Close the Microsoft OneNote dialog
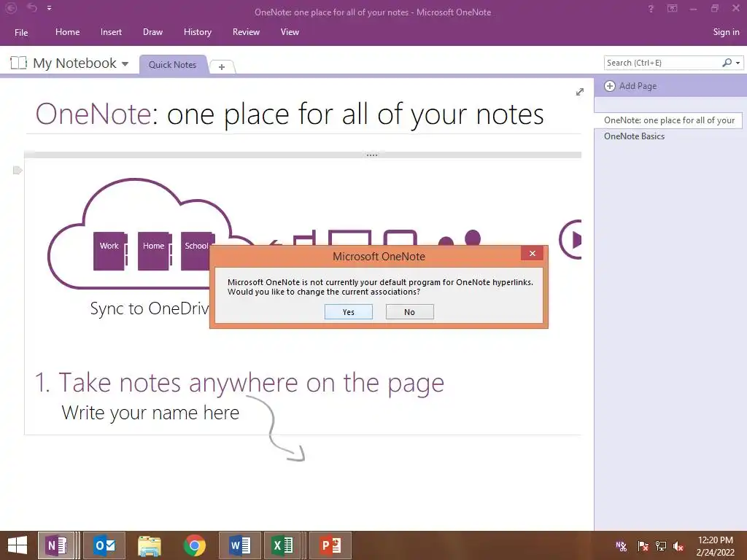 click(532, 253)
